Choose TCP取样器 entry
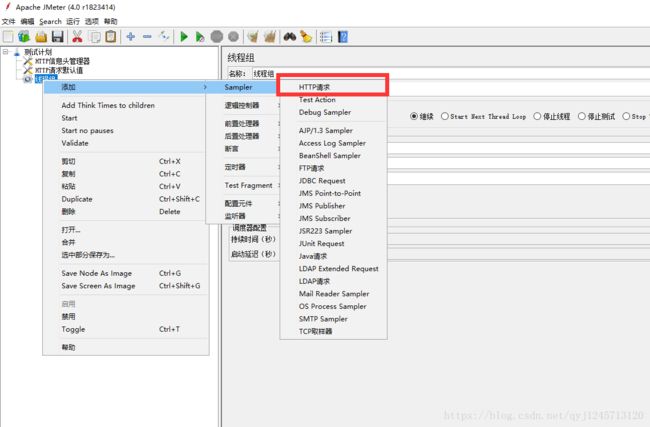This screenshot has width=650, height=427. pos(334,331)
